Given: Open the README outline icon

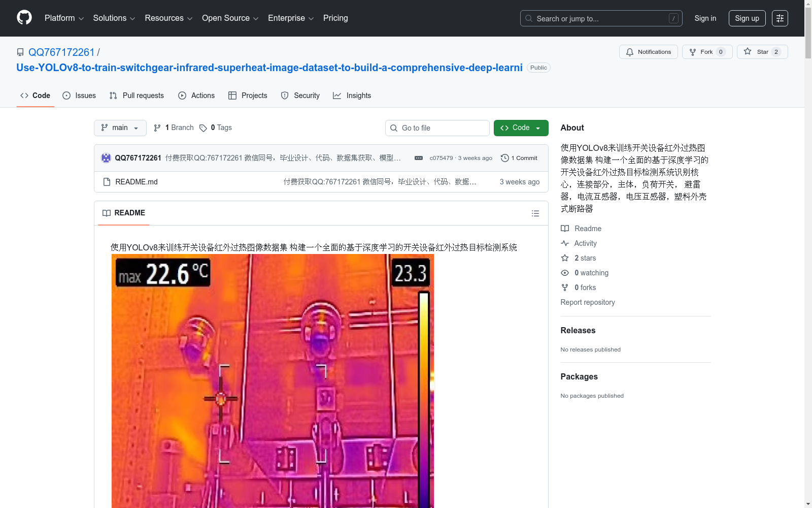Looking at the screenshot, I should pyautogui.click(x=535, y=213).
